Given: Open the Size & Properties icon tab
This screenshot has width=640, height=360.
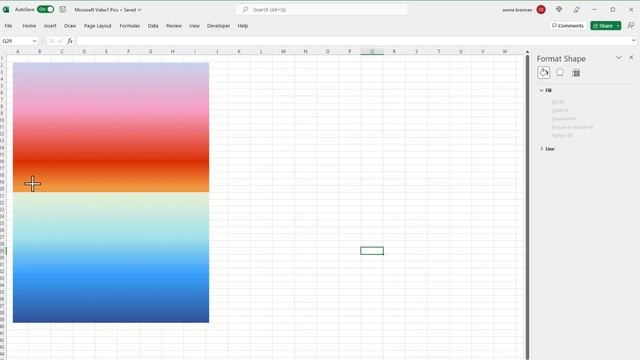Looking at the screenshot, I should [576, 73].
